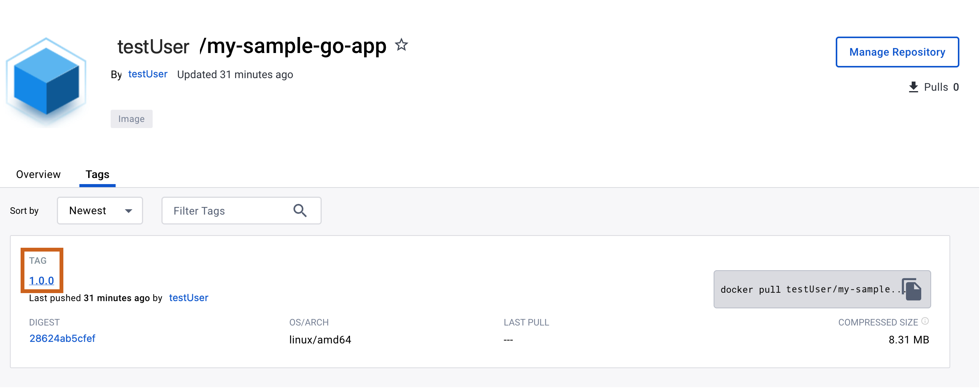Click the compressed size info icon
The image size is (980, 388).
[925, 321]
